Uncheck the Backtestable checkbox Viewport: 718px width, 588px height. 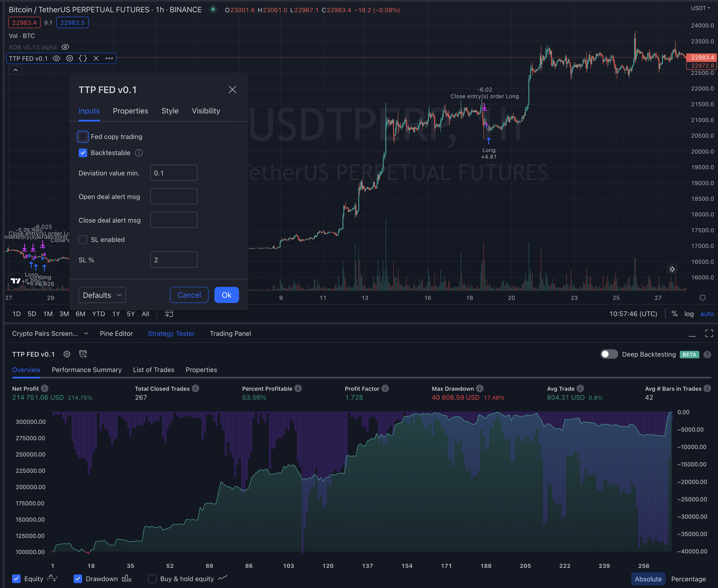(83, 153)
